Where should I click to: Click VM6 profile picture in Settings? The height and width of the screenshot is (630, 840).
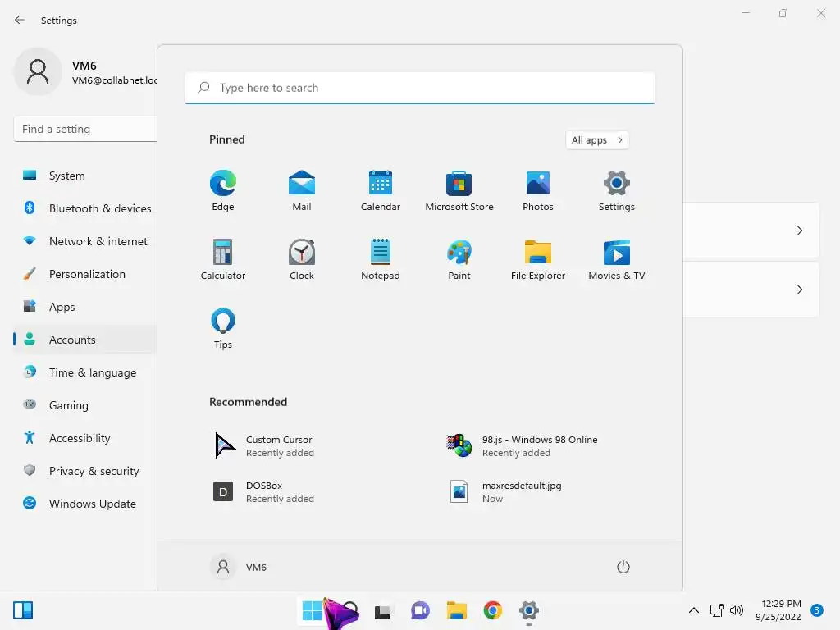tap(38, 71)
